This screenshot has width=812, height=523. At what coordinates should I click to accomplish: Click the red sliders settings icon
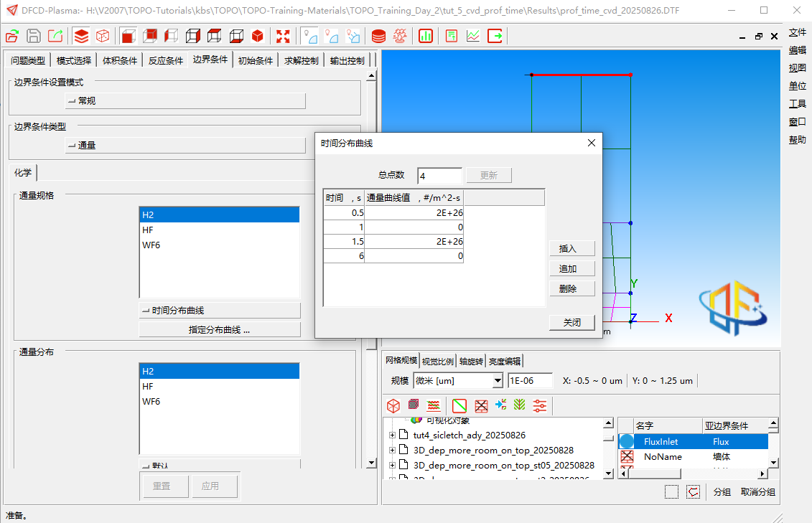540,406
